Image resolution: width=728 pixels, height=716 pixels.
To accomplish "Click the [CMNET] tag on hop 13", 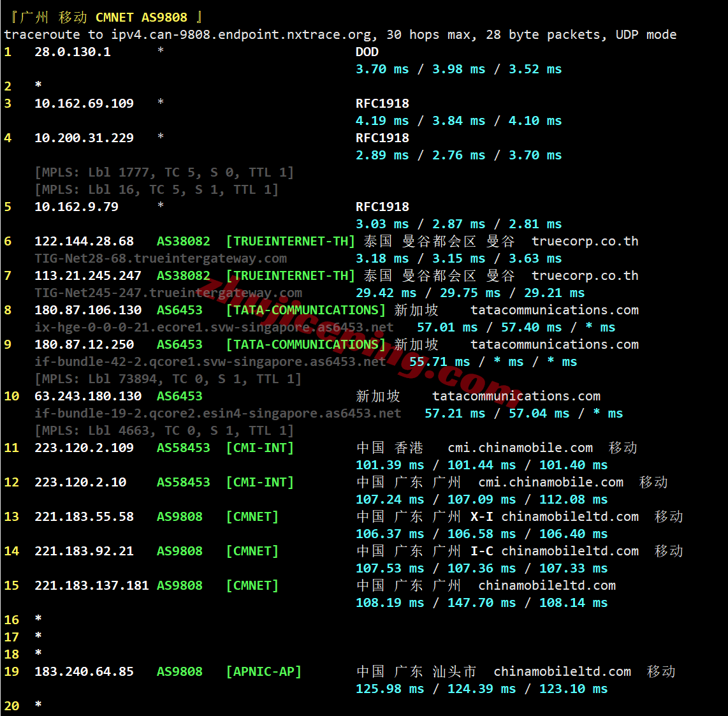I will pos(252,516).
